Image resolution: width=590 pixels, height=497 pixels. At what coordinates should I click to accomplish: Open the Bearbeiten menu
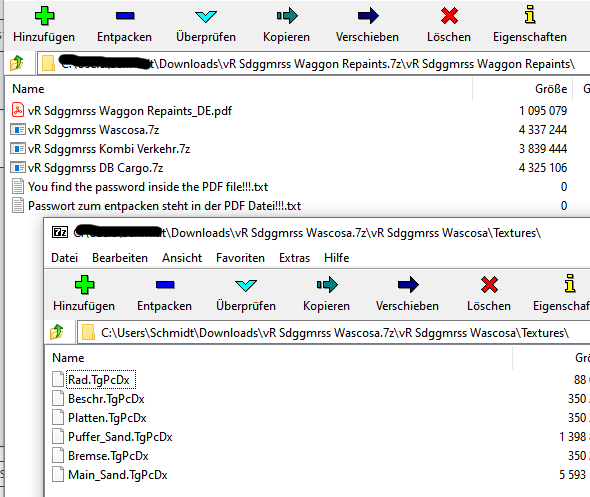tap(120, 258)
